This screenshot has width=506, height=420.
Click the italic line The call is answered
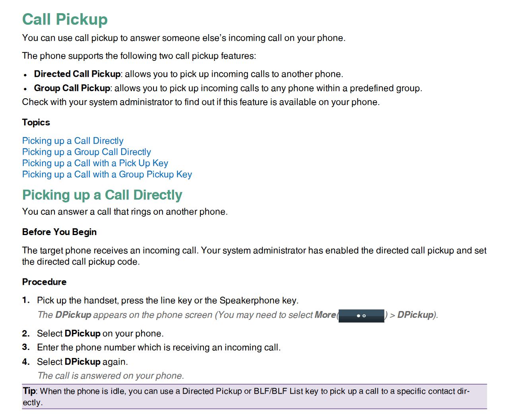click(111, 376)
